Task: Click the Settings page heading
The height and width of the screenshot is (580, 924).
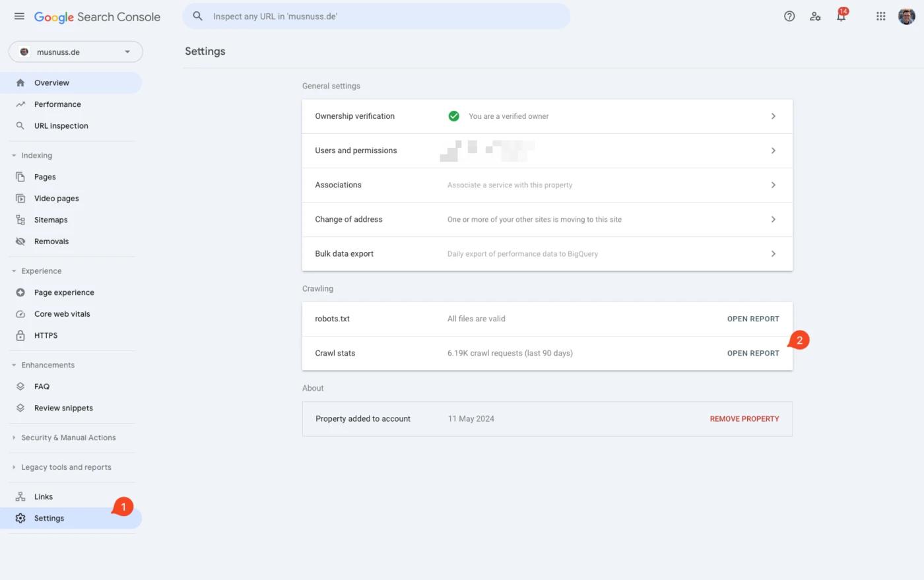Action: point(205,51)
